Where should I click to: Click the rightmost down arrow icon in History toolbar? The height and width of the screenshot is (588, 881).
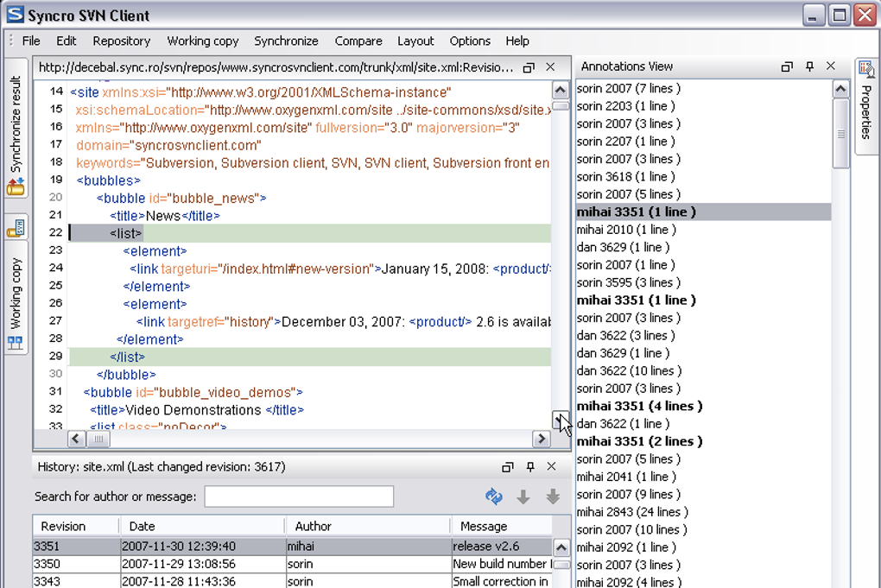click(553, 496)
